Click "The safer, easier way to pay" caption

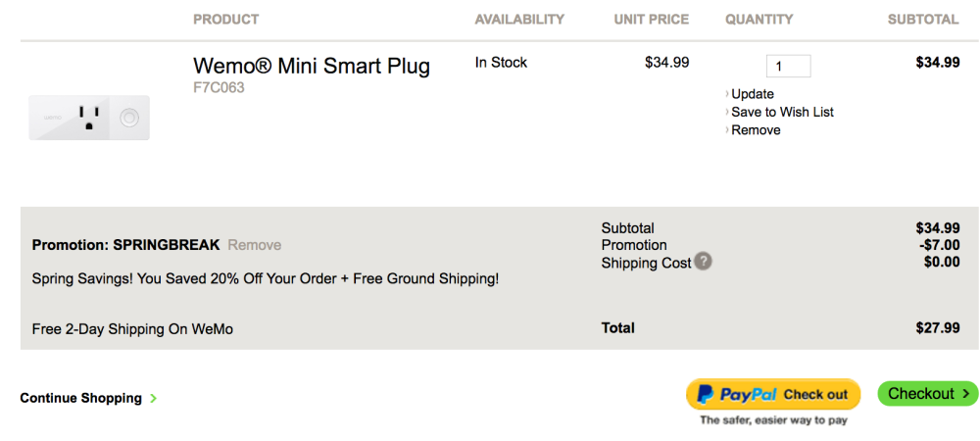773,420
